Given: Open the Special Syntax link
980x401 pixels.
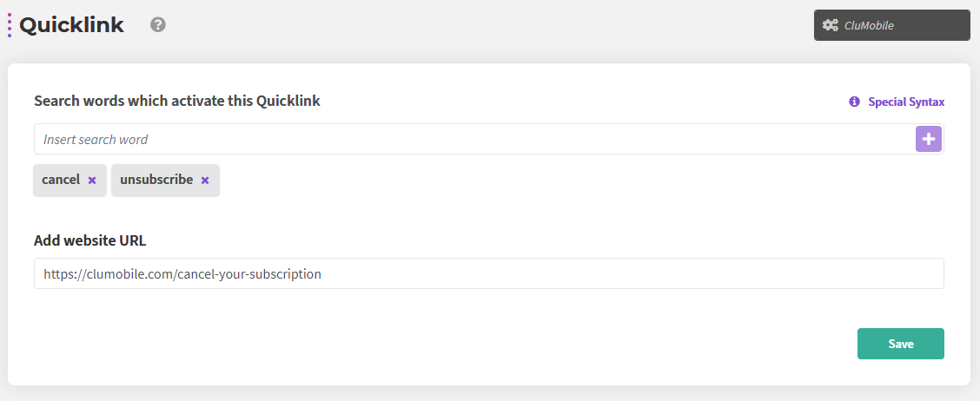Looking at the screenshot, I should pyautogui.click(x=905, y=102).
